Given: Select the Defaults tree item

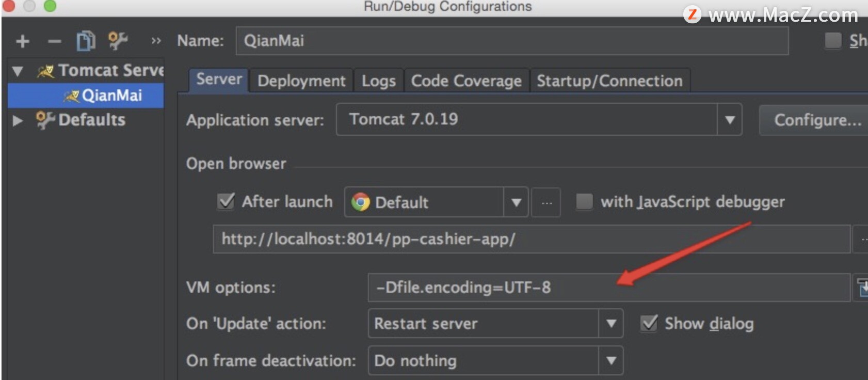Looking at the screenshot, I should [86, 120].
